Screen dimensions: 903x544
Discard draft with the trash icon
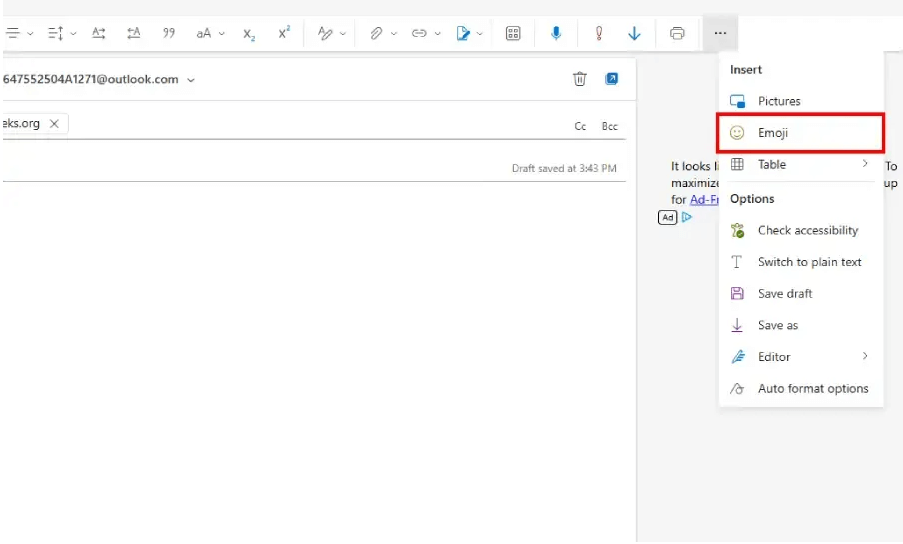pyautogui.click(x=580, y=79)
